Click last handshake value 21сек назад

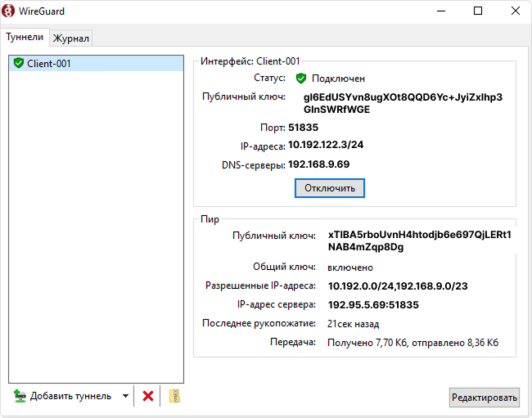tap(353, 324)
